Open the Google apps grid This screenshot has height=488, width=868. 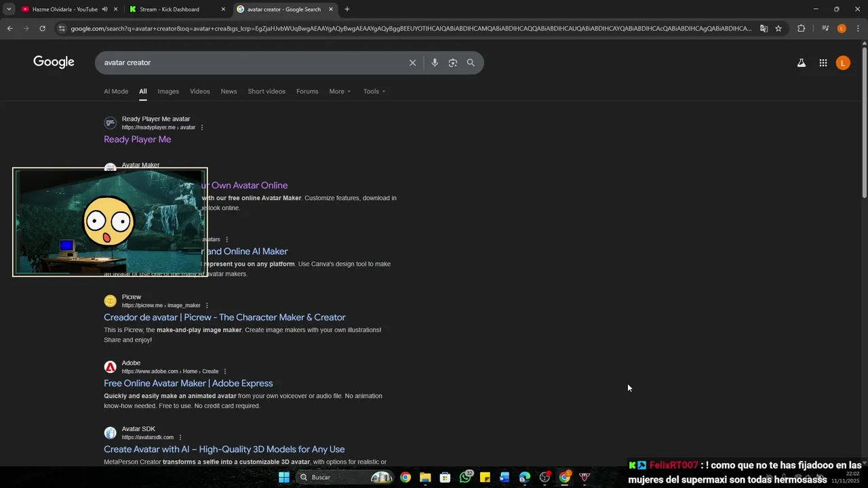click(x=823, y=63)
